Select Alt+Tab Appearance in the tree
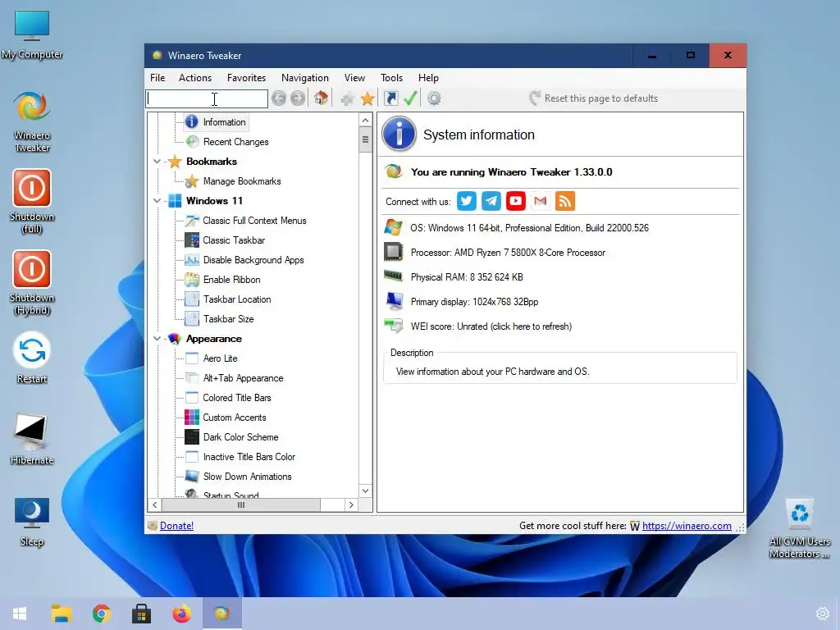Viewport: 840px width, 630px height. pos(235,378)
